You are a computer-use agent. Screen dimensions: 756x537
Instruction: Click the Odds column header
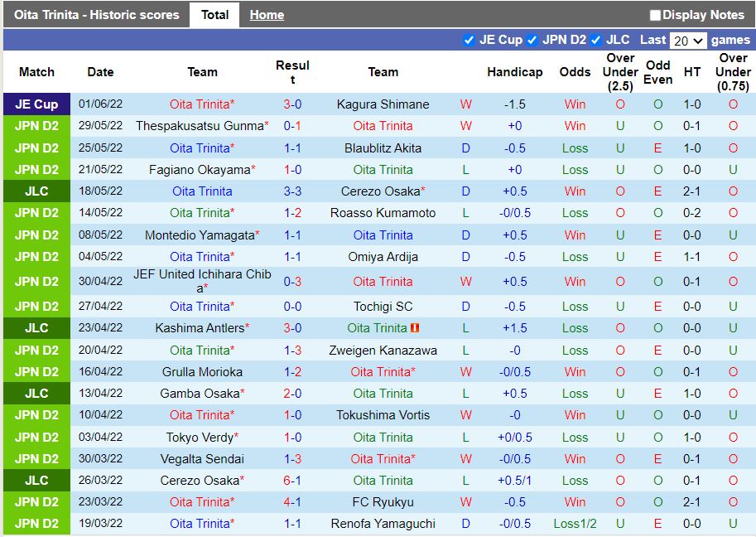point(575,72)
